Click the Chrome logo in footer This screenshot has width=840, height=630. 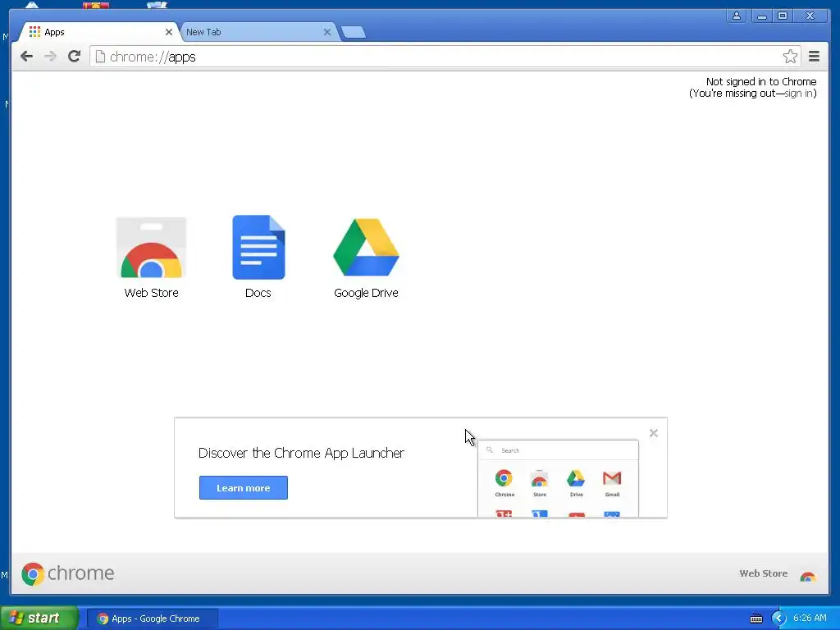tap(67, 573)
